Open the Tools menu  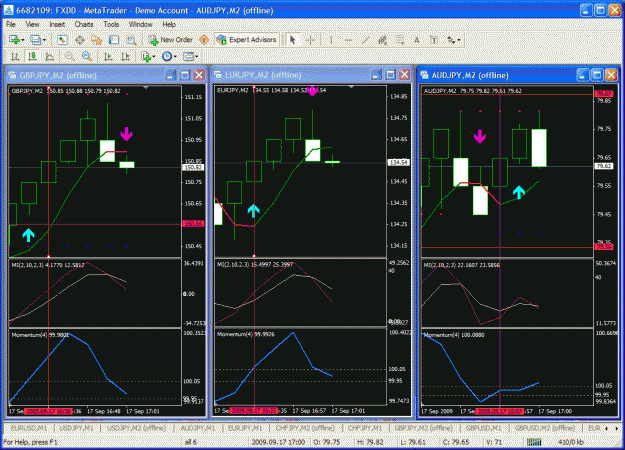point(111,24)
